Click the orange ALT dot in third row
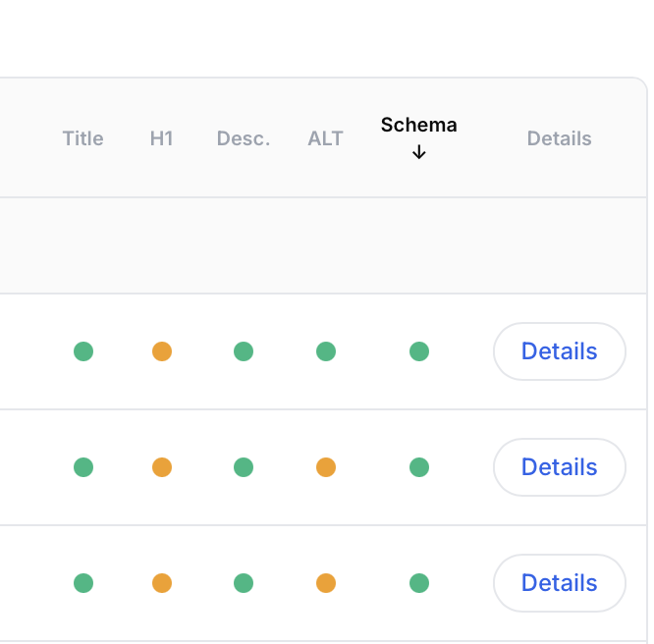The height and width of the screenshot is (644, 654). [x=326, y=583]
